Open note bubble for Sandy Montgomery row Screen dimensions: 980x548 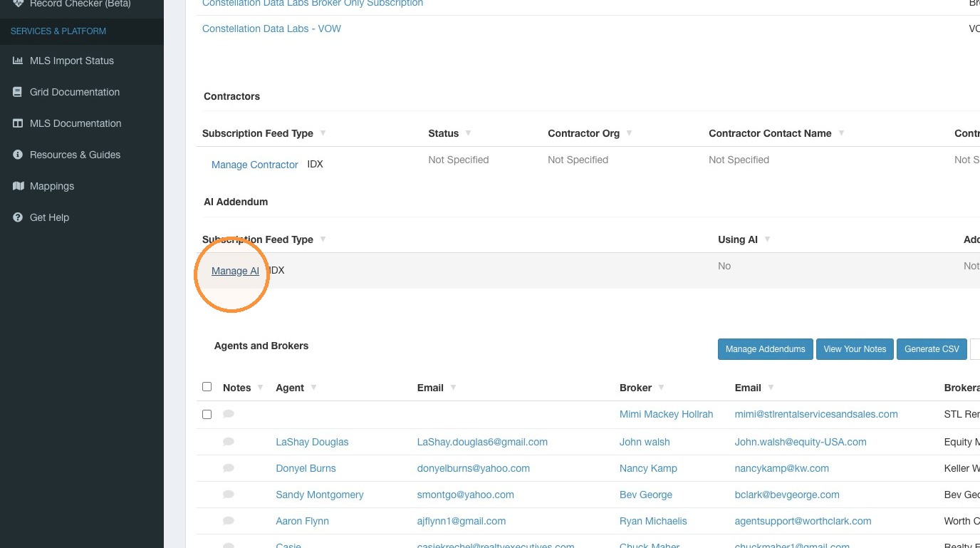[x=229, y=495]
